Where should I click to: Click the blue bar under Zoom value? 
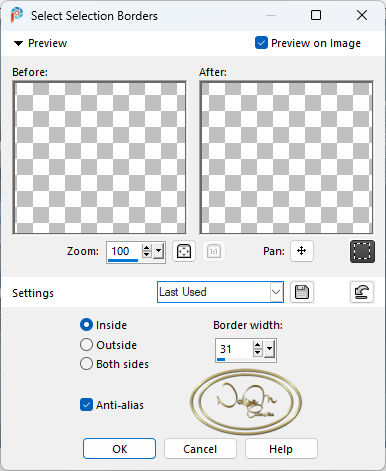tap(123, 260)
